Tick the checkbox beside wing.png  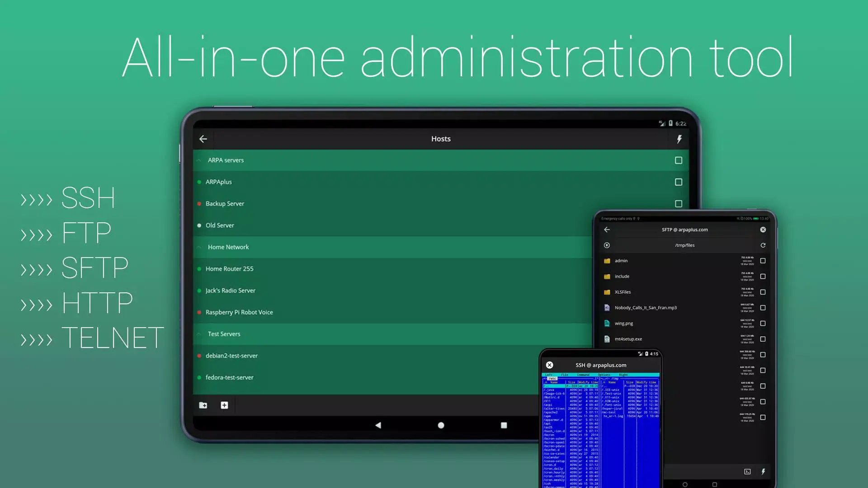pyautogui.click(x=763, y=324)
